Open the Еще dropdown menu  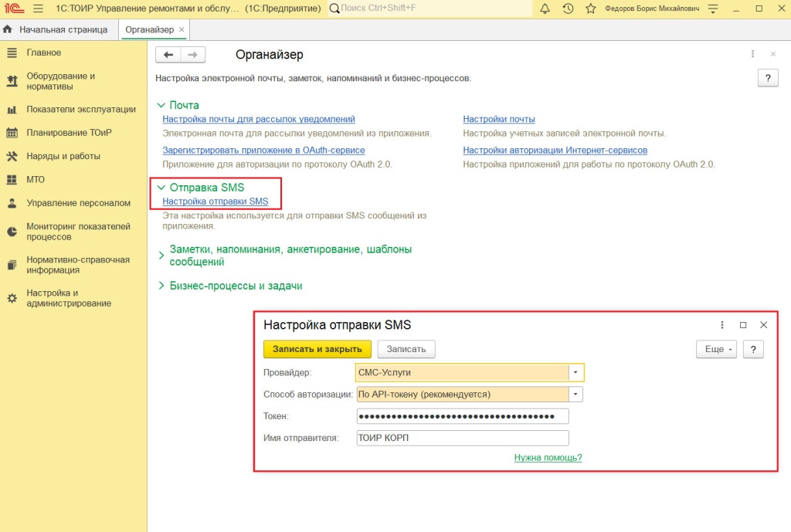point(716,349)
